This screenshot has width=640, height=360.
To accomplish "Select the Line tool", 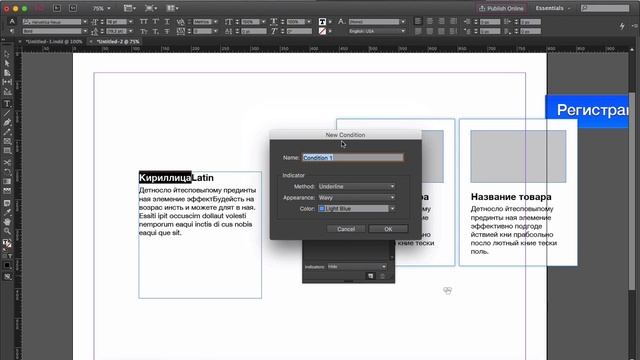I will coord(7,113).
